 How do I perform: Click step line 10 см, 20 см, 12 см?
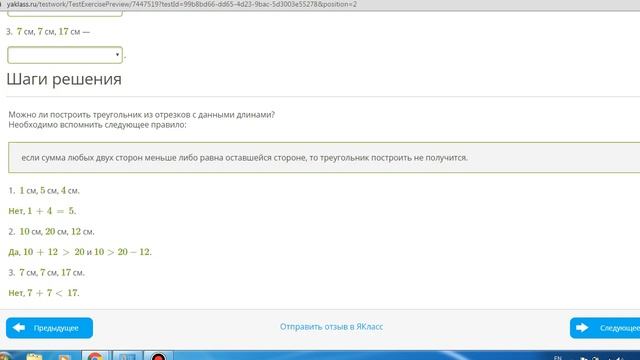tap(51, 231)
